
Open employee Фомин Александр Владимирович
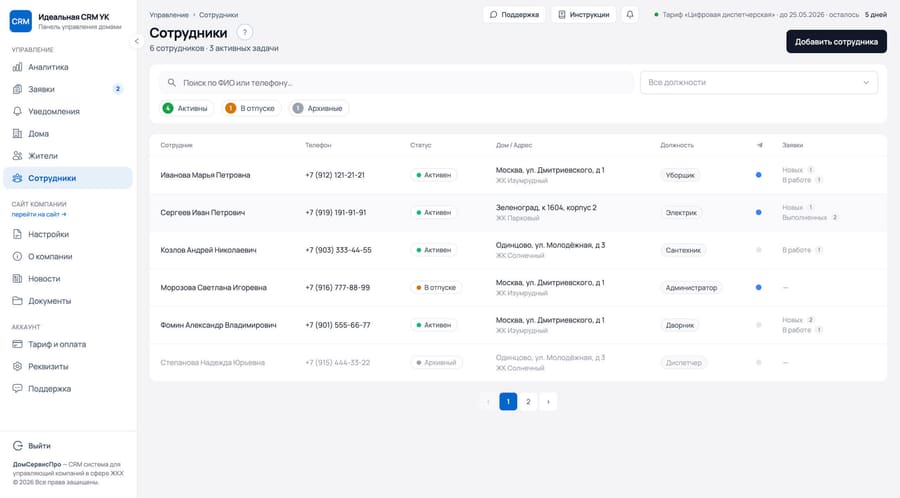[x=218, y=325]
